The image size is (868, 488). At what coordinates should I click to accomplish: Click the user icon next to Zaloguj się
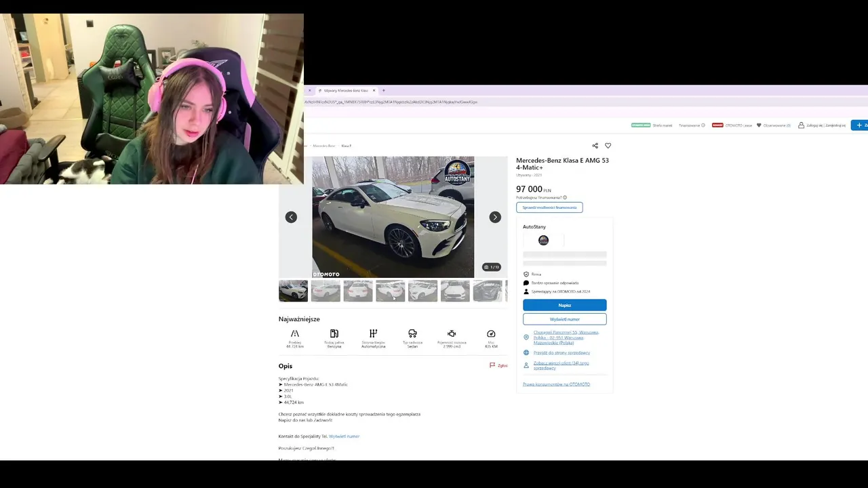801,125
